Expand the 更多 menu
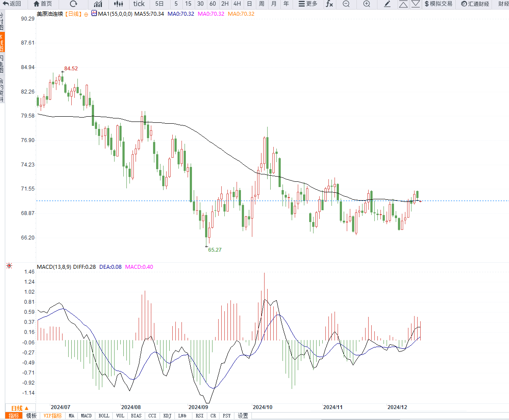Image resolution: width=509 pixels, height=420 pixels. [308, 4]
